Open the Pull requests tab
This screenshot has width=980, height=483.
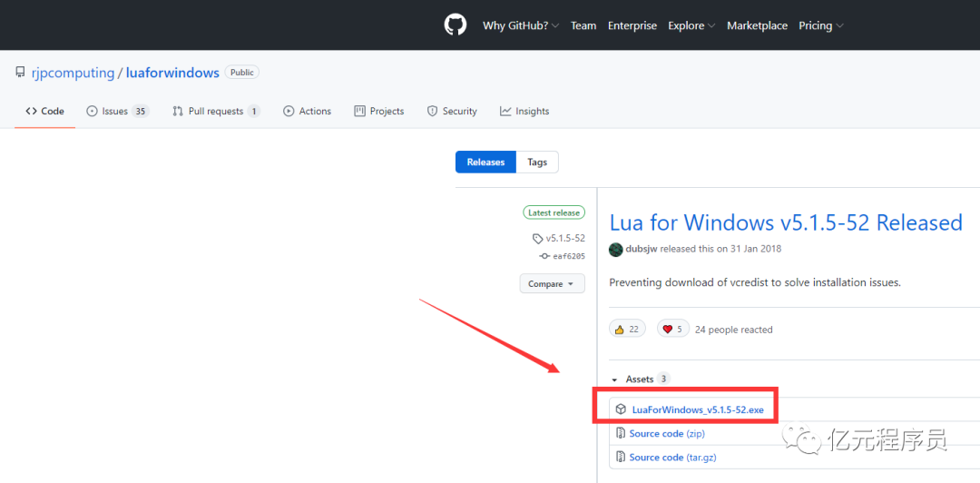point(216,111)
